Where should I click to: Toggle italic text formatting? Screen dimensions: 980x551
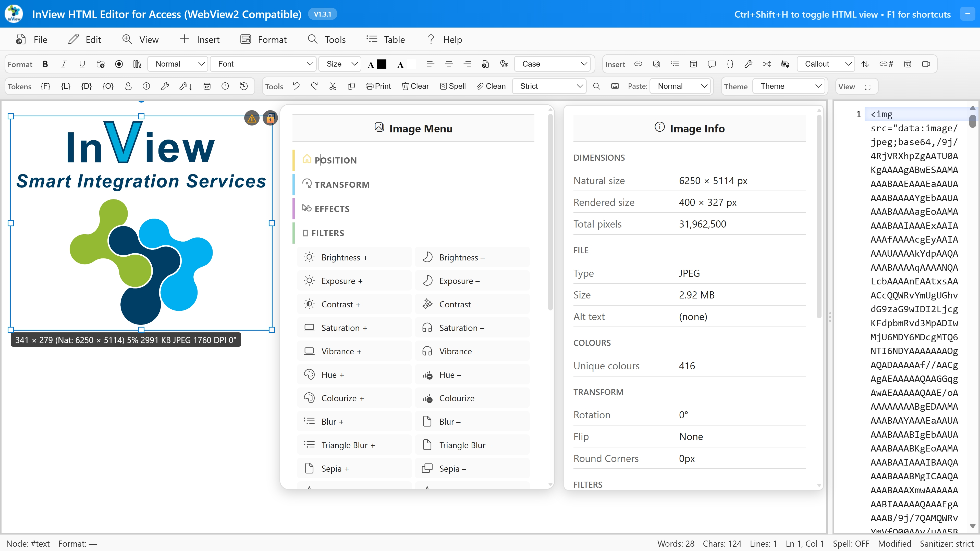64,64
